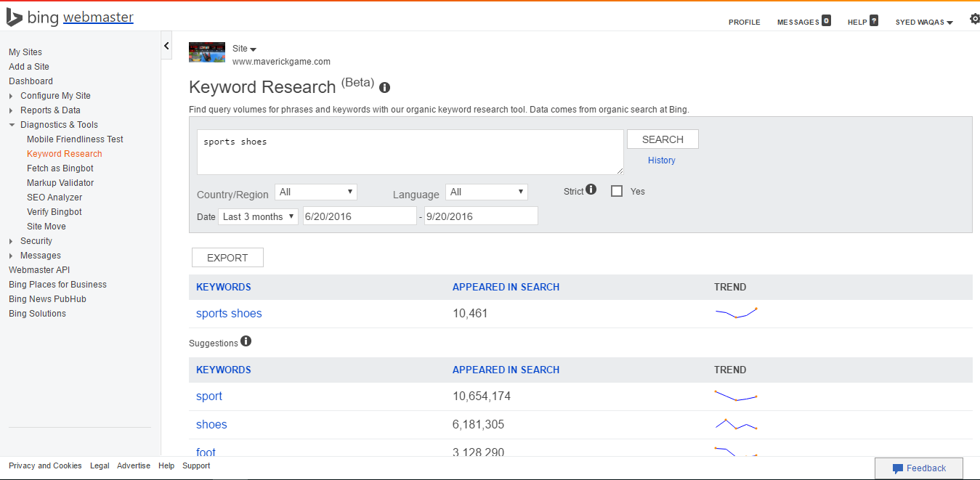Open search History link
This screenshot has width=980, height=480.
[662, 160]
